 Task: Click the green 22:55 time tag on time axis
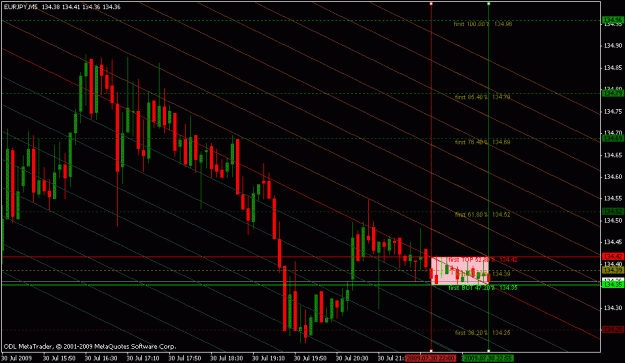pyautogui.click(x=488, y=358)
